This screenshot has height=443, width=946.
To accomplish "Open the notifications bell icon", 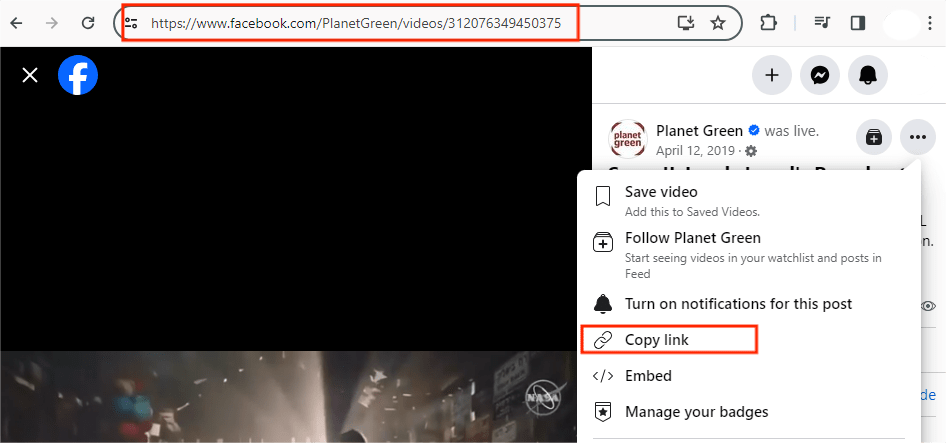I will [868, 75].
